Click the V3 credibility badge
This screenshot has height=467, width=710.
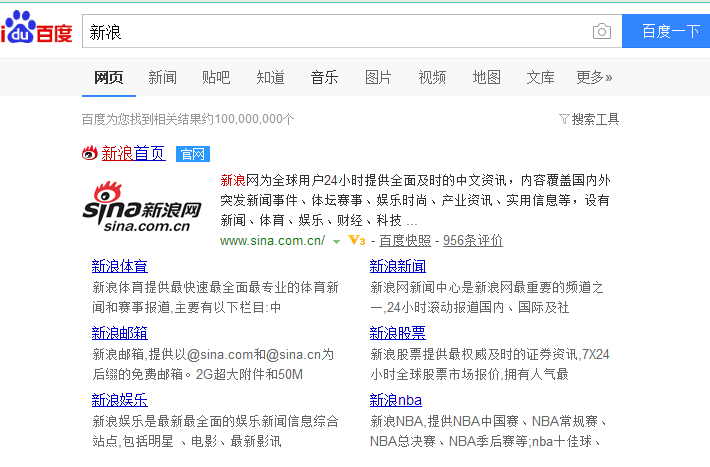356,240
